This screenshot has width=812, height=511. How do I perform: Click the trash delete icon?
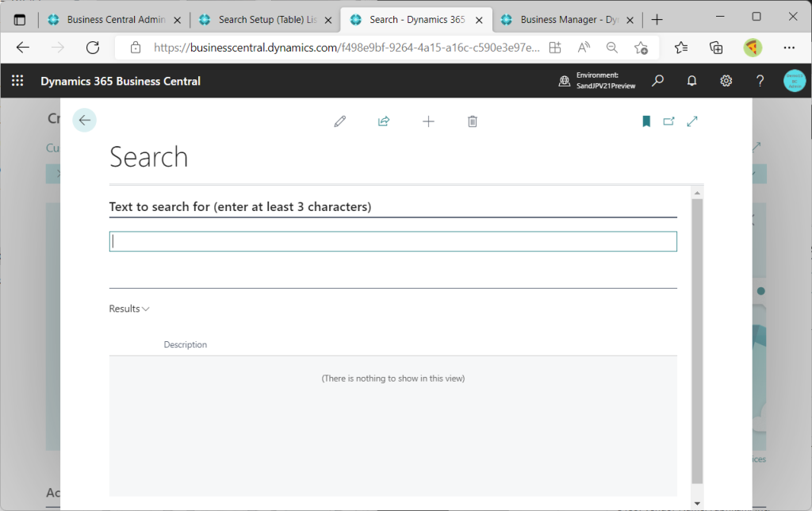pyautogui.click(x=473, y=121)
